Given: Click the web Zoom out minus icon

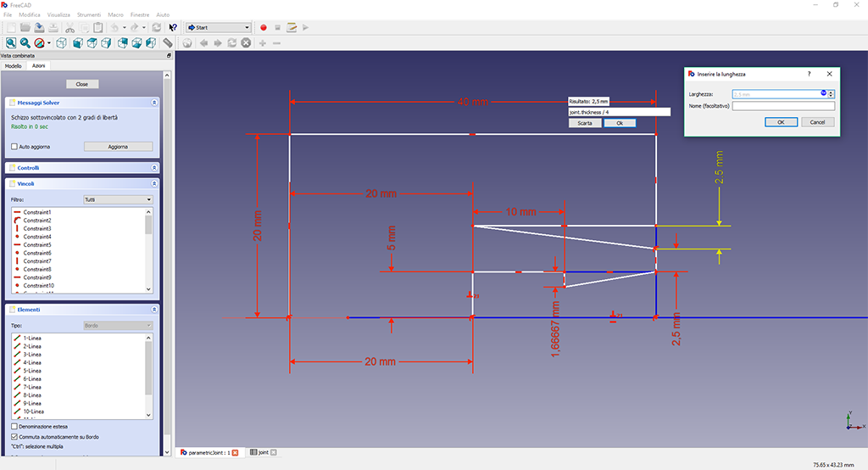Looking at the screenshot, I should [x=276, y=42].
